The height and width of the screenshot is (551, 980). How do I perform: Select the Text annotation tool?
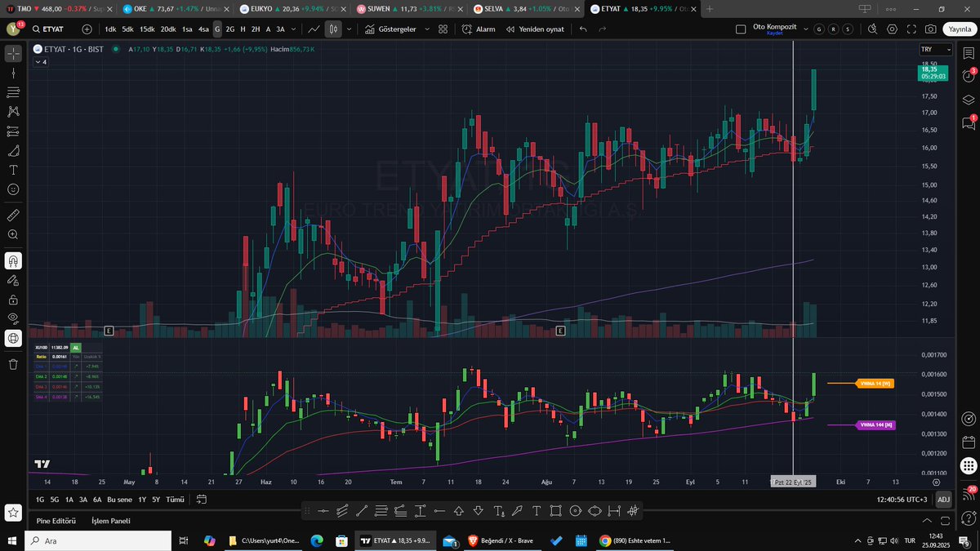pyautogui.click(x=13, y=170)
